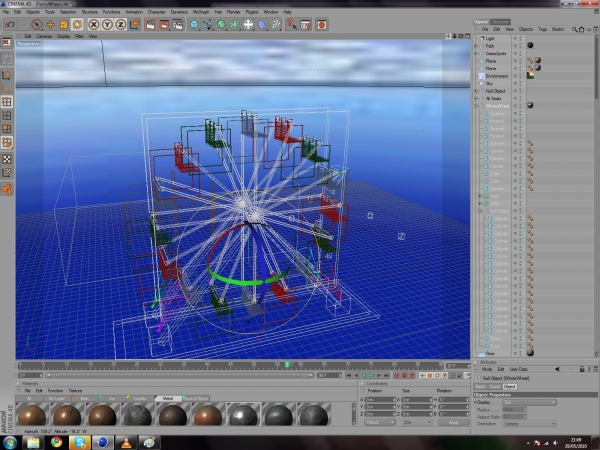Open the MoGraph menu
600x450 pixels.
pos(201,12)
